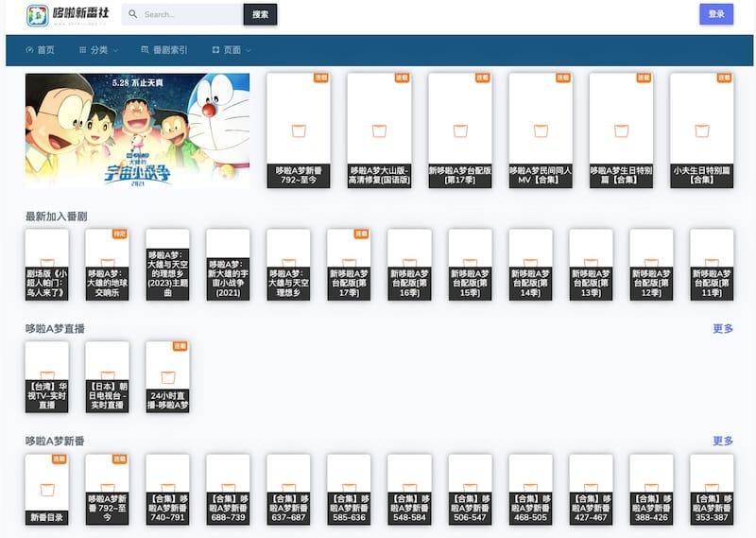
Task: Open 【合集】哆啦A梦新番 585-636 card
Action: [349, 490]
